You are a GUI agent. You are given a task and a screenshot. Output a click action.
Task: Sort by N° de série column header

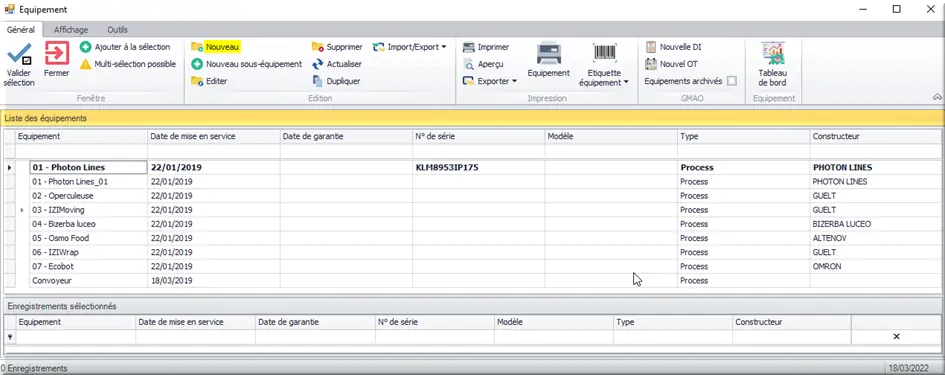(x=479, y=137)
